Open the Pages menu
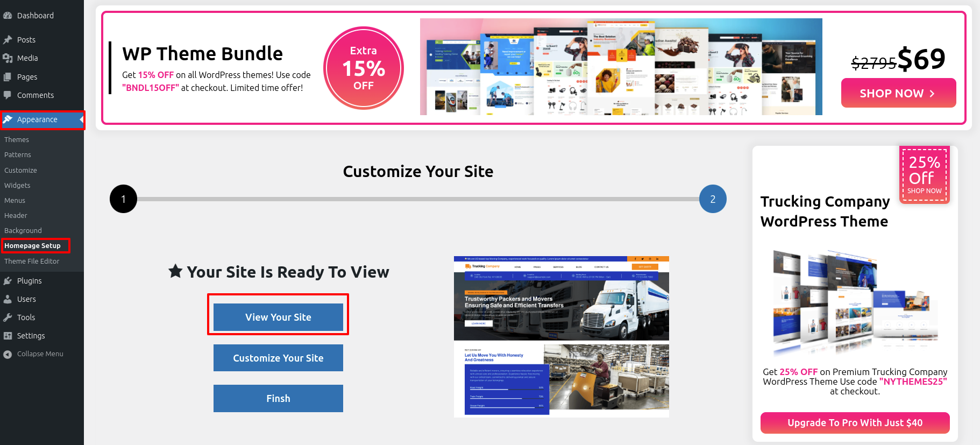Screen dimensions: 980x445 coord(27,77)
